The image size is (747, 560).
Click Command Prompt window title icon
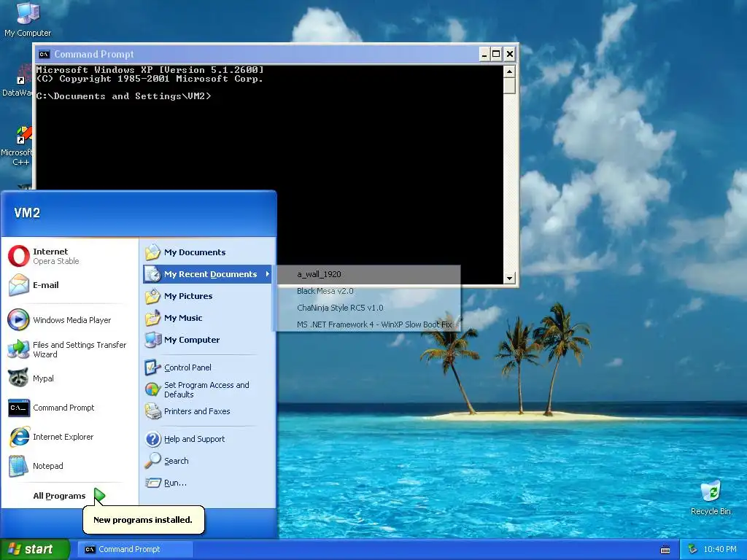tap(44, 54)
